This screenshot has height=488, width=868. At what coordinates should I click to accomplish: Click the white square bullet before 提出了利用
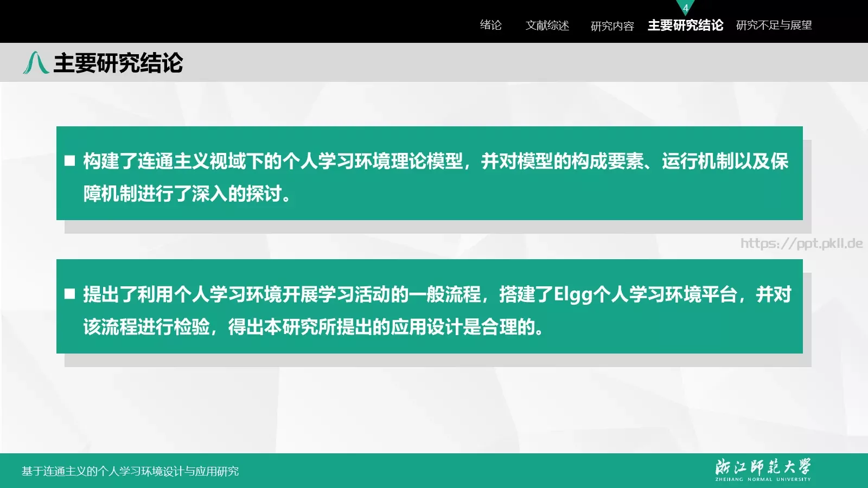click(x=69, y=294)
